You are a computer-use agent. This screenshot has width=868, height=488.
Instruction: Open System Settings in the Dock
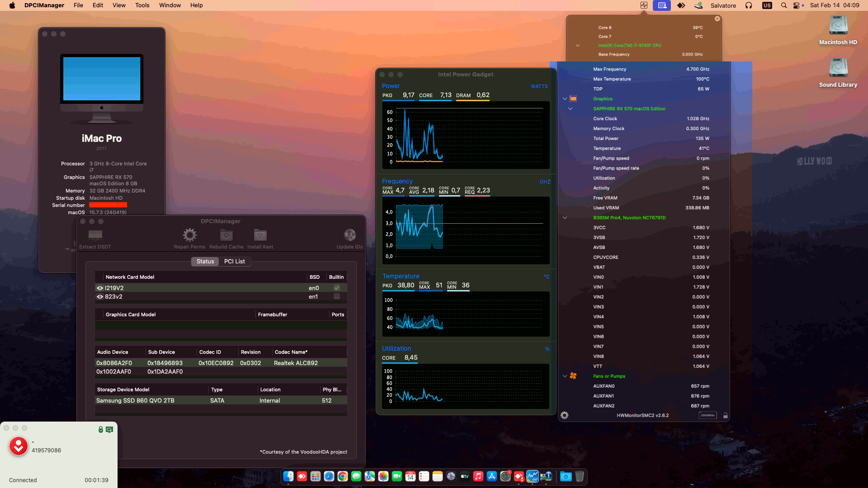(x=505, y=476)
